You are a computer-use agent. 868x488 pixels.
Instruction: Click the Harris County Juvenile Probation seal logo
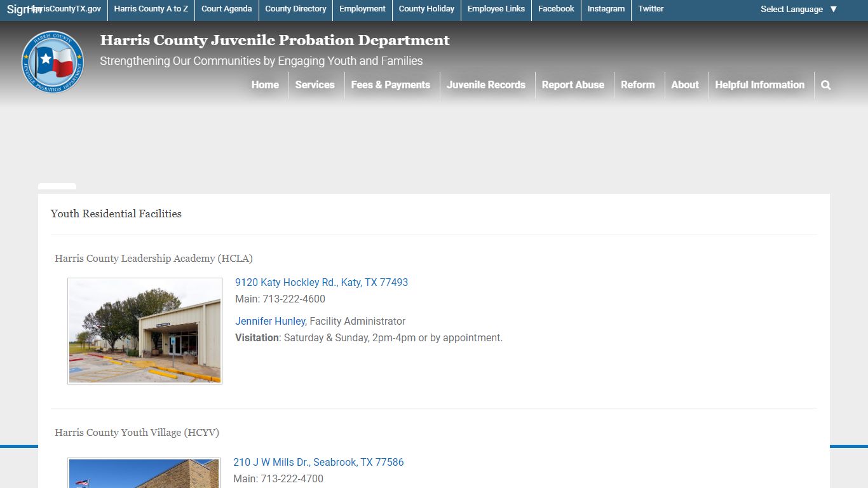click(x=53, y=62)
